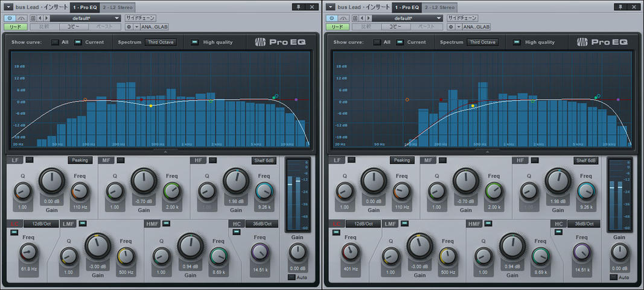Open the preset browser grid icon, left window
644x290 pixels.
point(33,18)
